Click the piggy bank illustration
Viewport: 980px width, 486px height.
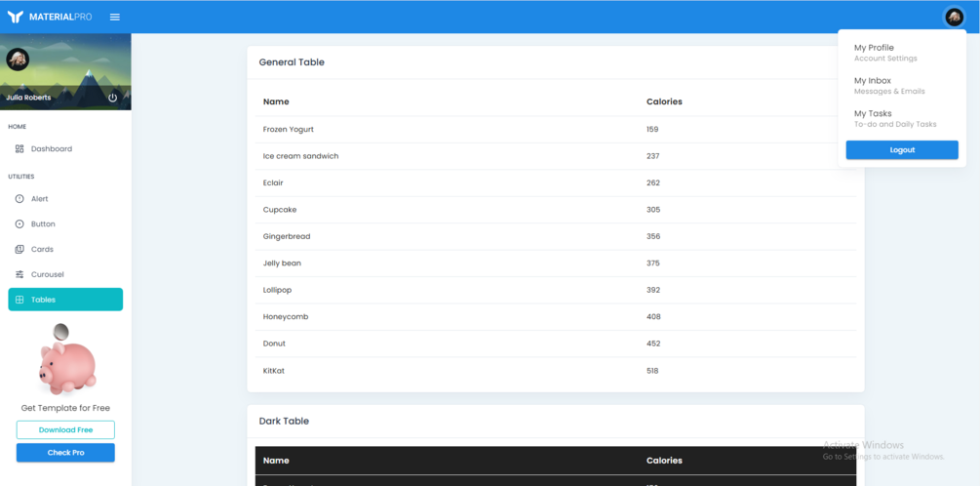[x=67, y=360]
